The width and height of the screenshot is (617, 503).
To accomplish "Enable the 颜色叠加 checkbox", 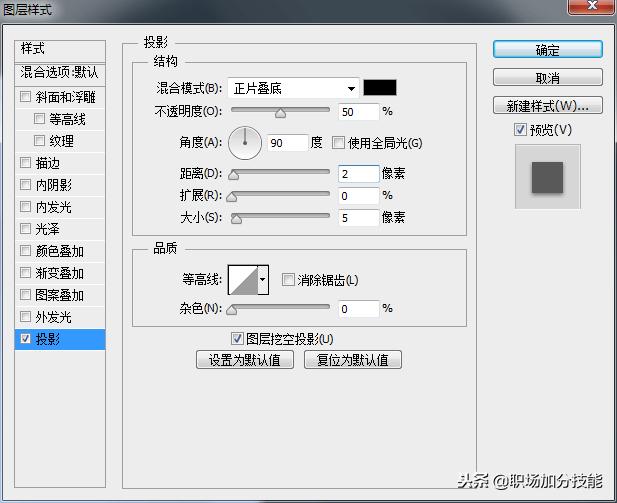I will pos(25,251).
